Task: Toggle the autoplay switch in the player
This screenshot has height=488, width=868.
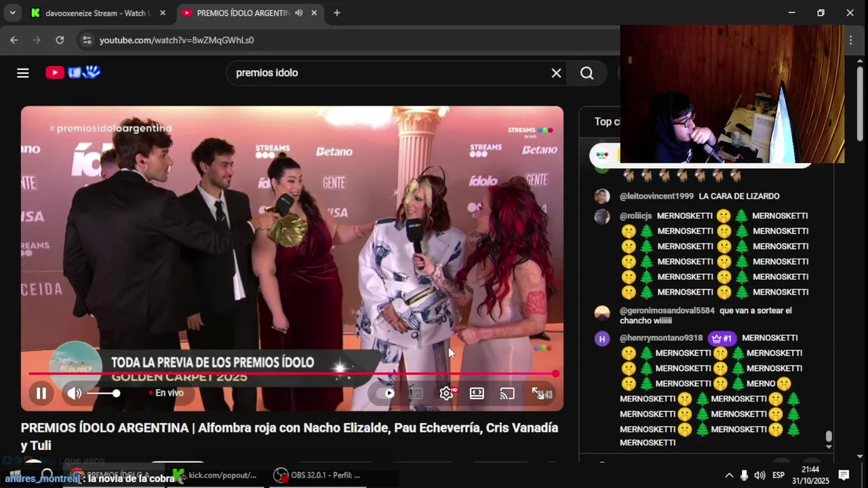Action: (x=387, y=393)
